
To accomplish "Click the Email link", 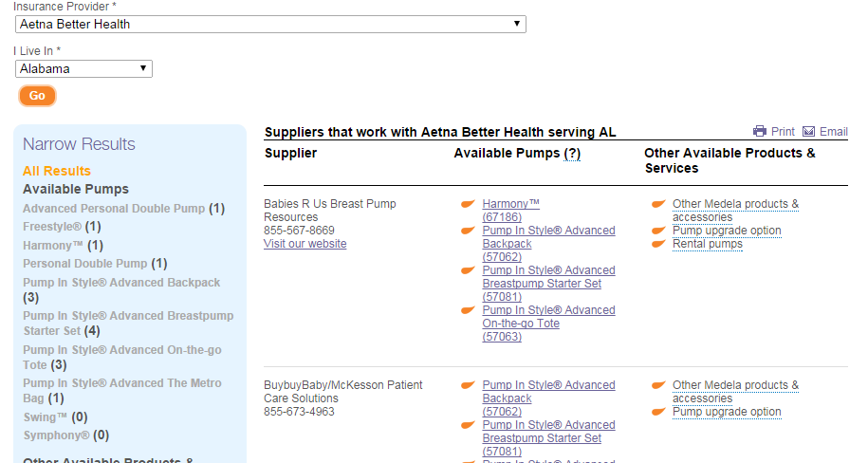I will pos(834,132).
